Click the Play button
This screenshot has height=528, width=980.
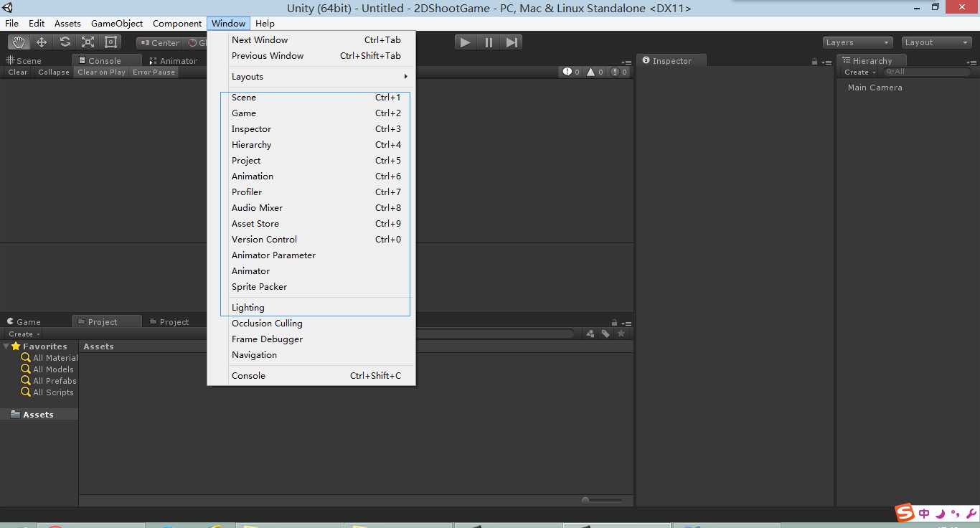point(466,42)
